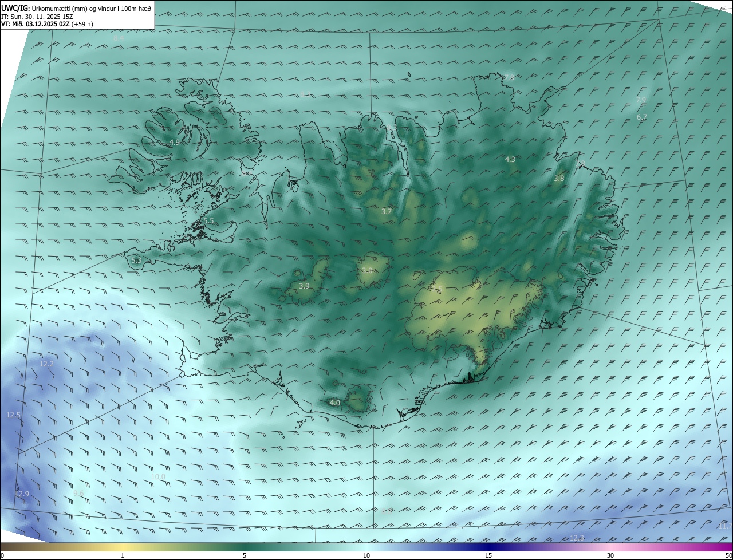
Task: Click the 'VT: Mið. 03.12.2025 02Z (+59 h)' line
Action: click(x=47, y=24)
